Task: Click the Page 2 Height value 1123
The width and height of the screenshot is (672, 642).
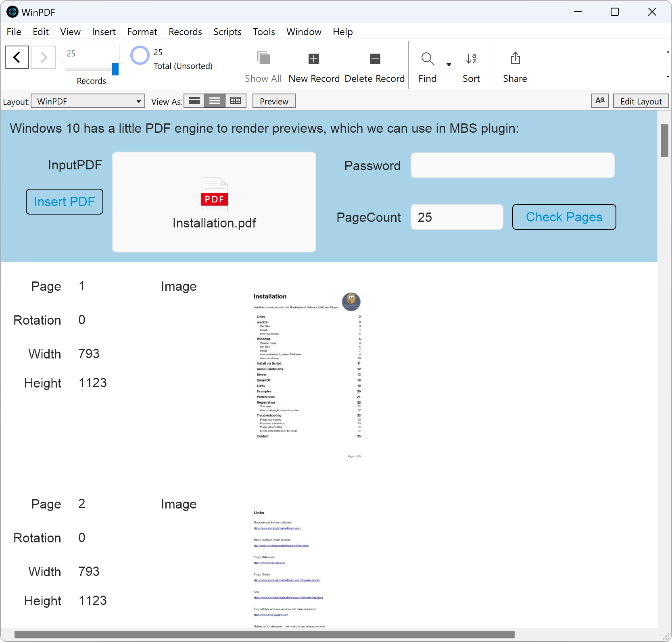Action: pos(93,600)
